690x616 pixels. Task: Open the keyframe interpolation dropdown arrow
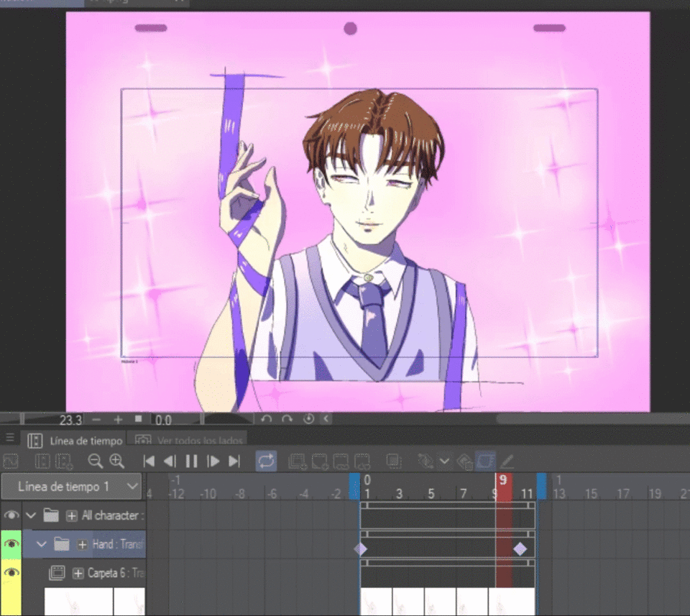(x=445, y=461)
